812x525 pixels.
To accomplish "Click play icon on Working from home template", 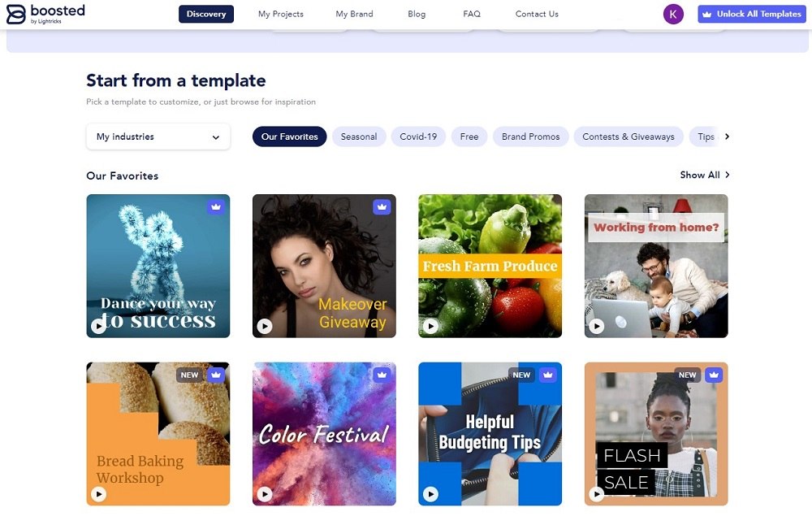I will [597, 326].
